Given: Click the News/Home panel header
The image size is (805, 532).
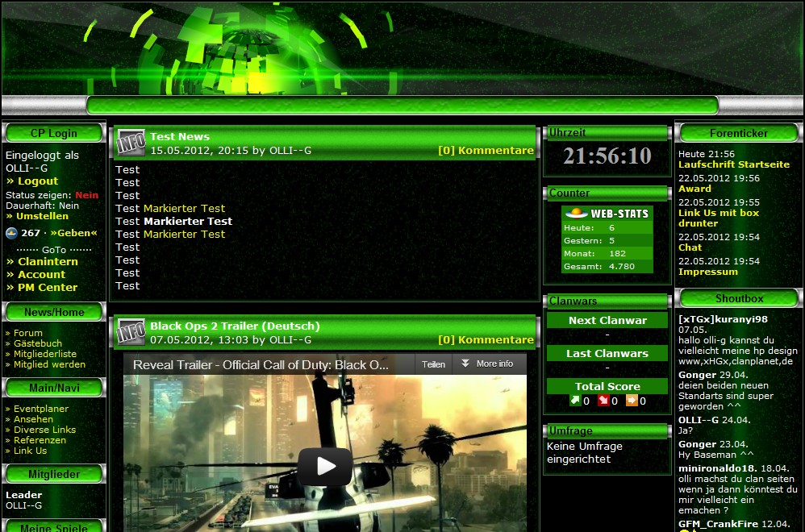Looking at the screenshot, I should click(54, 312).
